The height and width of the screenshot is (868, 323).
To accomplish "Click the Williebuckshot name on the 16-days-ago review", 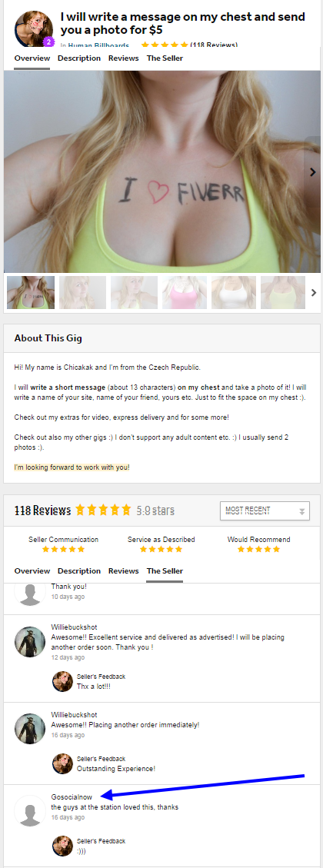I will (75, 715).
